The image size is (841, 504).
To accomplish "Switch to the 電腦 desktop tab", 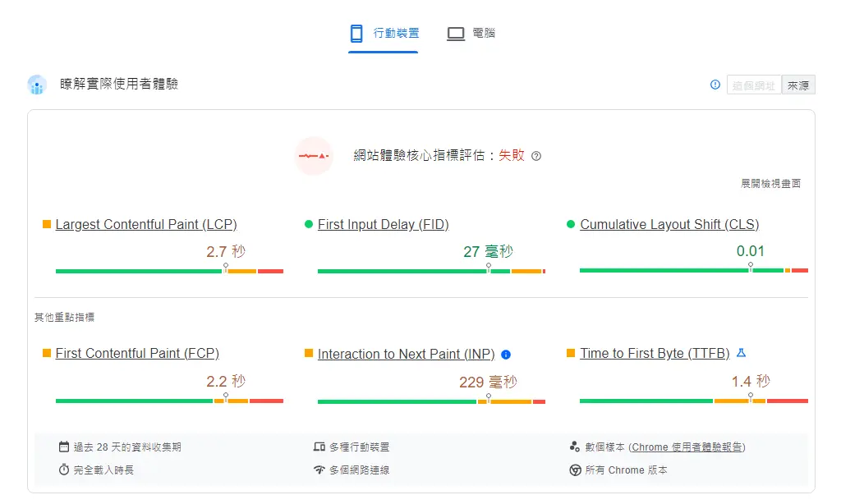I will [x=471, y=34].
